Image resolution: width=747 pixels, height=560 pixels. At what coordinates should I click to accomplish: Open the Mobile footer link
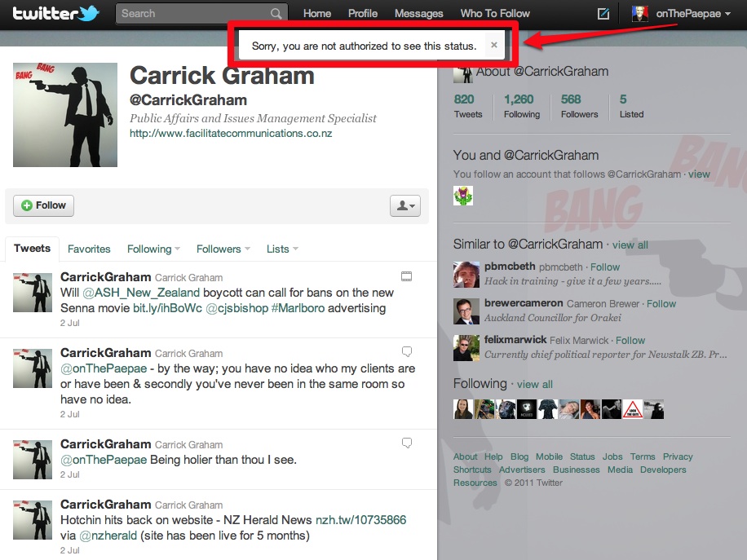pyautogui.click(x=549, y=456)
